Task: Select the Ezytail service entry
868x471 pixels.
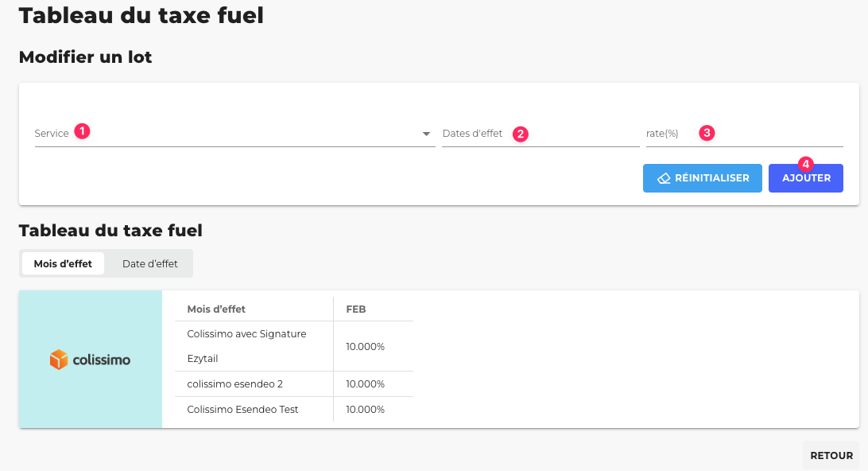Action: (203, 359)
